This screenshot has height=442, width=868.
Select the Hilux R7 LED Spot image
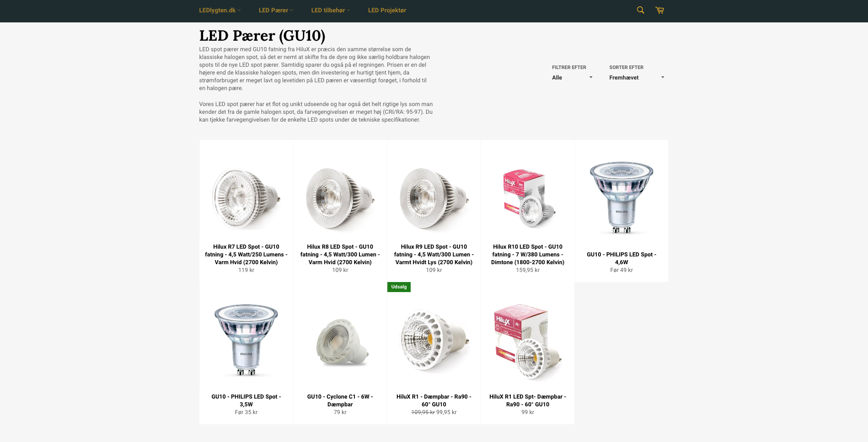(x=246, y=199)
